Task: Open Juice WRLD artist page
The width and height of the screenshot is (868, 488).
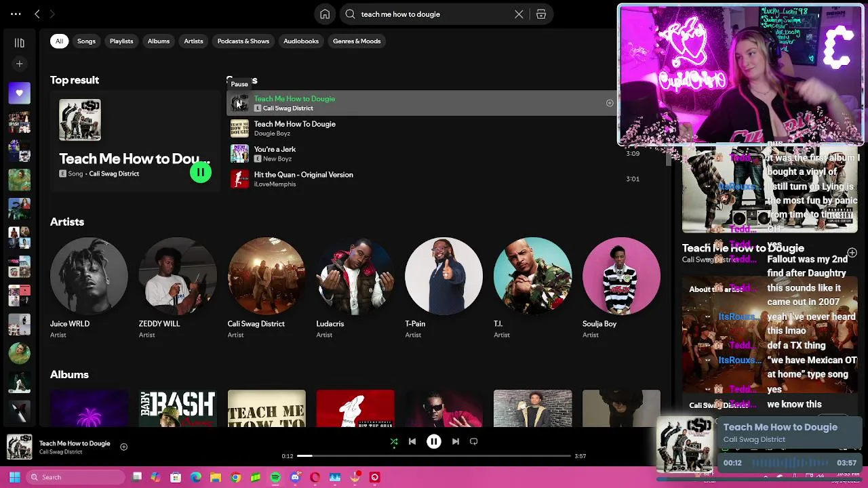Action: tap(89, 276)
